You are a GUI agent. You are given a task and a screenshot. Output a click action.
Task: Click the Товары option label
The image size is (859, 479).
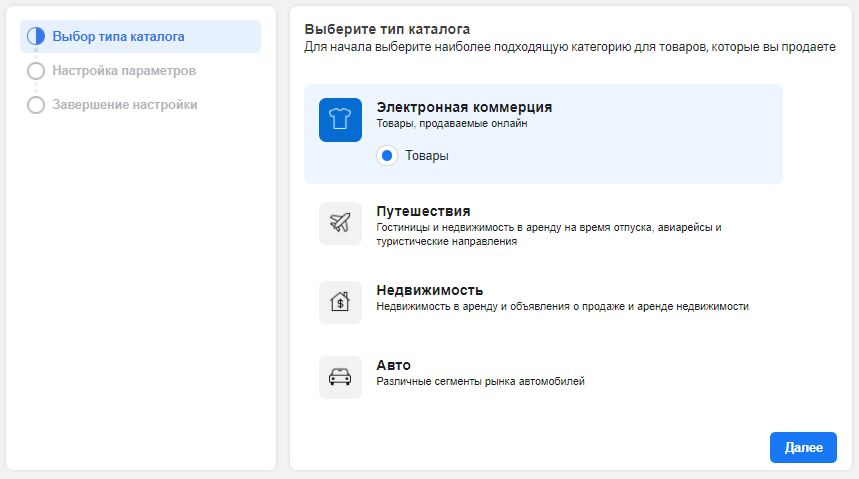(426, 156)
